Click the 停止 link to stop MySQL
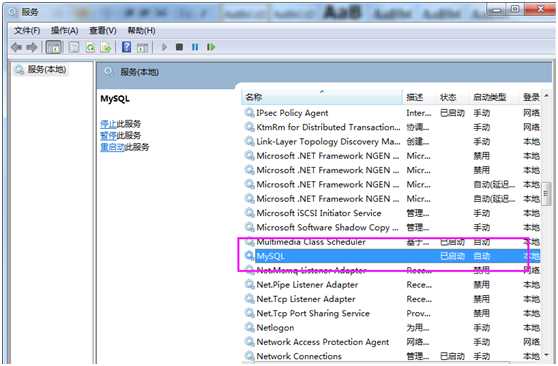Viewport: 558px width, 366px height. [x=108, y=124]
